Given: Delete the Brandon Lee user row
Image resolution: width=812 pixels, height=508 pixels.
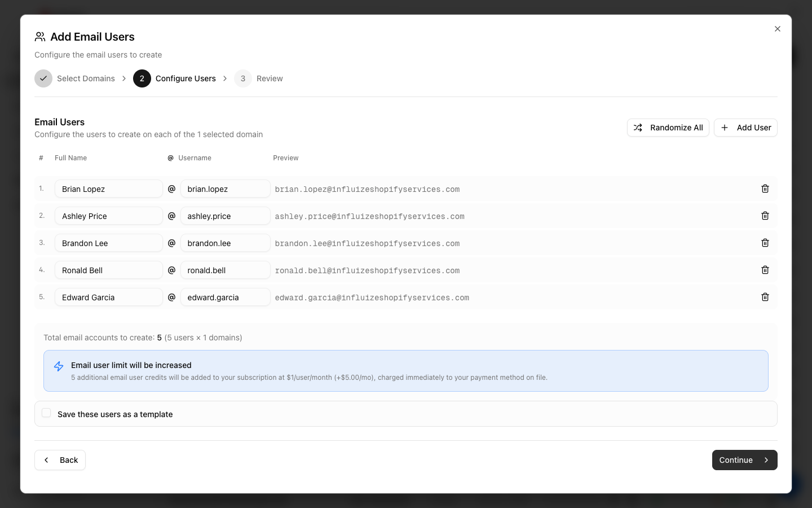Looking at the screenshot, I should point(765,243).
